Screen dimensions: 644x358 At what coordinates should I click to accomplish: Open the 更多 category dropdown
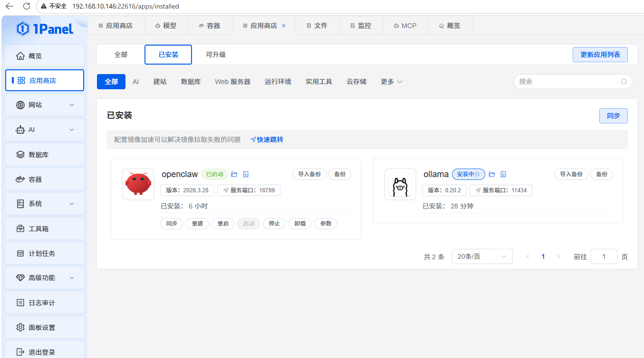click(x=391, y=82)
